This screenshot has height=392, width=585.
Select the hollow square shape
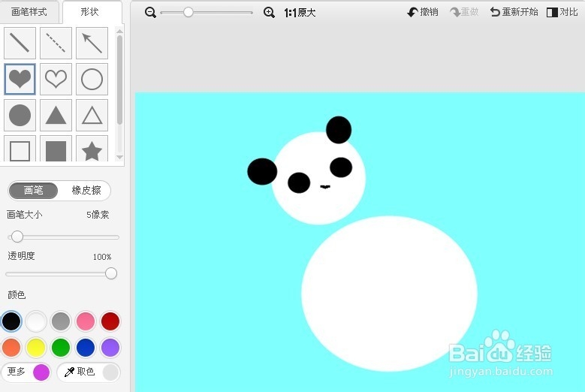click(20, 149)
